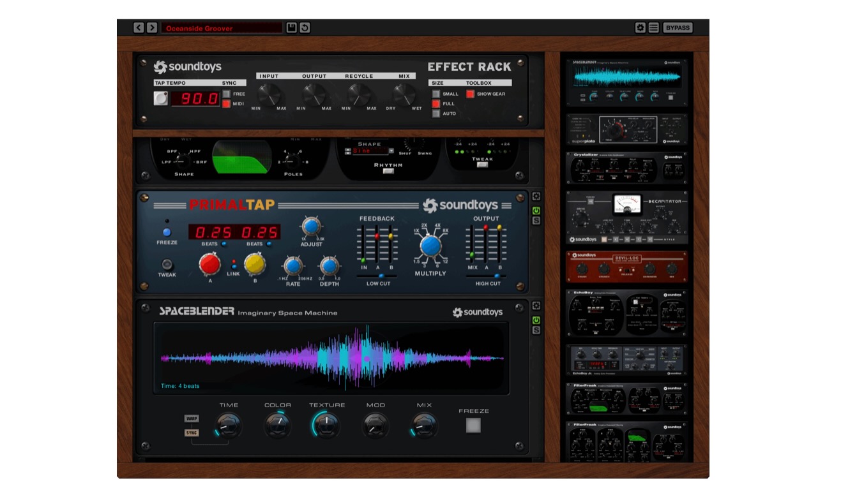Click the LOW CUT horizontal slider
The image size is (841, 504).
377,276
